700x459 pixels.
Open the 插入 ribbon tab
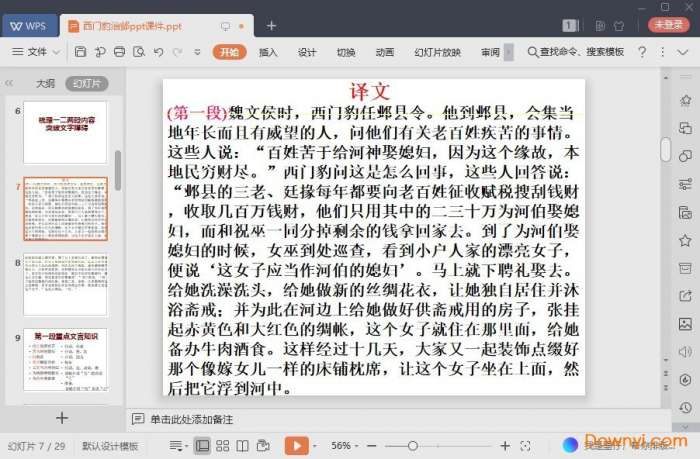[x=268, y=52]
